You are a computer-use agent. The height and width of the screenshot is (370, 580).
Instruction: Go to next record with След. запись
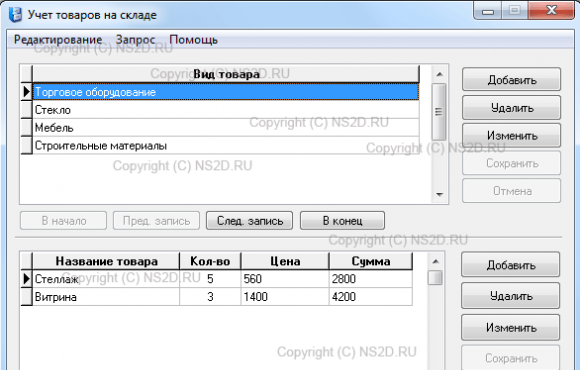(x=250, y=221)
